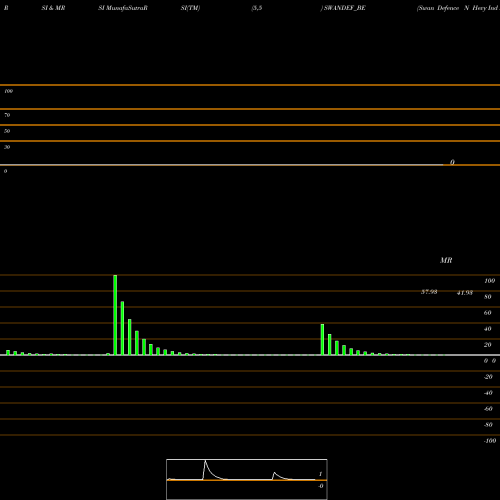
Task: Click the -100 label on MR axis
Action: (x=490, y=441)
